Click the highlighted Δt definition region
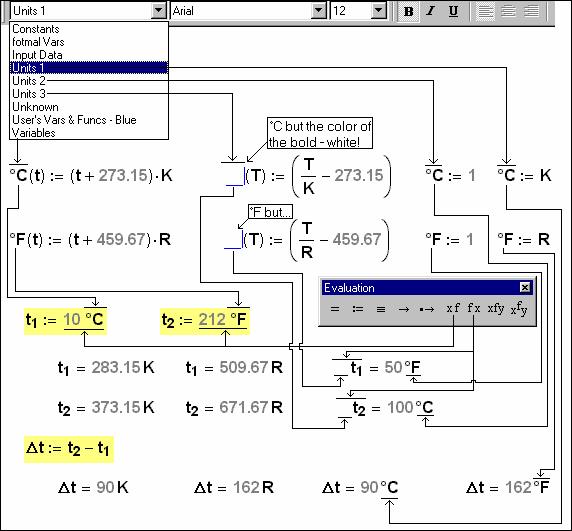 click(69, 449)
